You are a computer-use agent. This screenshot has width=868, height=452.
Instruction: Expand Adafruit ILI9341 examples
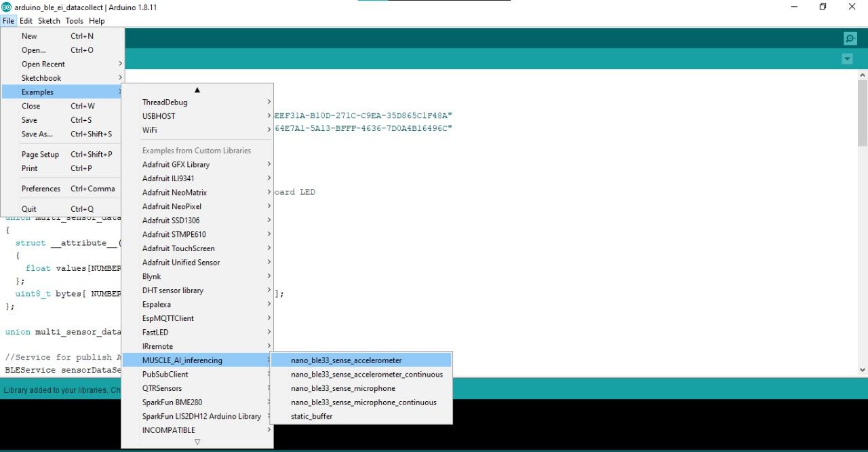click(x=197, y=178)
